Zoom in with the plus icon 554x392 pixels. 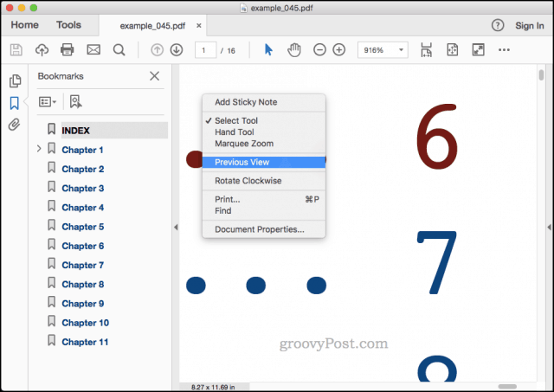(339, 50)
